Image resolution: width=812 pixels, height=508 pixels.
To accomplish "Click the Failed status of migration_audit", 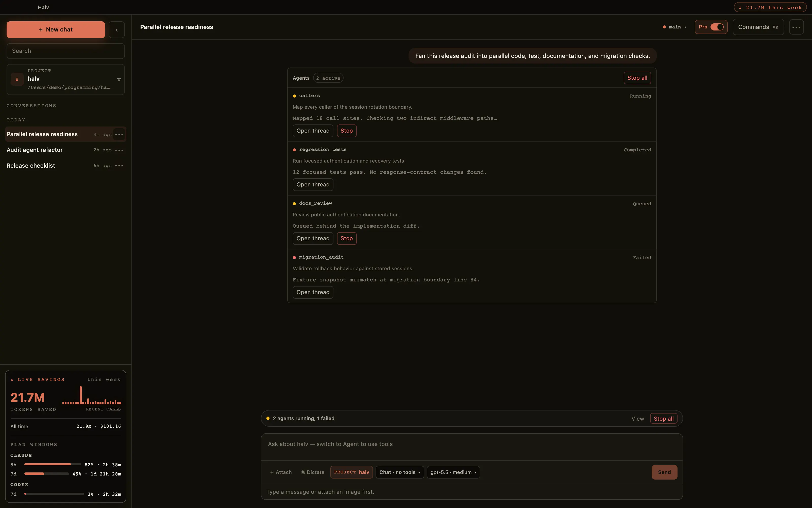I will pos(641,257).
